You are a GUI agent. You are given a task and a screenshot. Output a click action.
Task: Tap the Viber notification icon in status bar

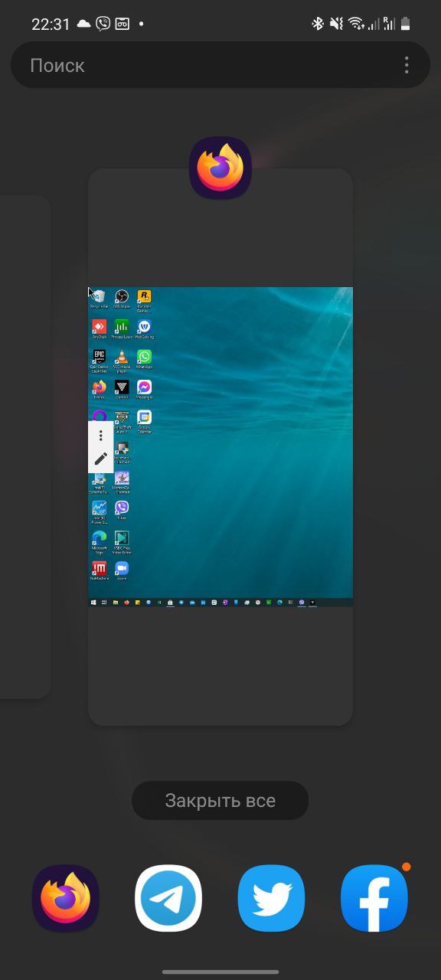click(103, 24)
